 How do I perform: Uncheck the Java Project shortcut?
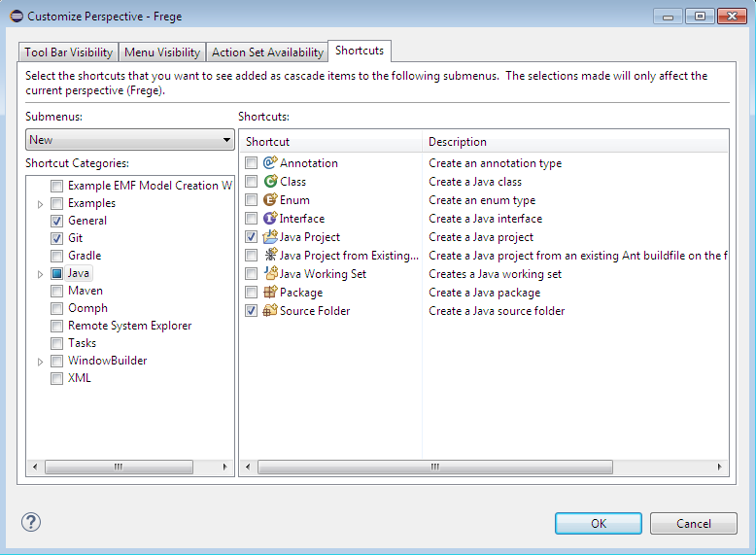[x=251, y=237]
